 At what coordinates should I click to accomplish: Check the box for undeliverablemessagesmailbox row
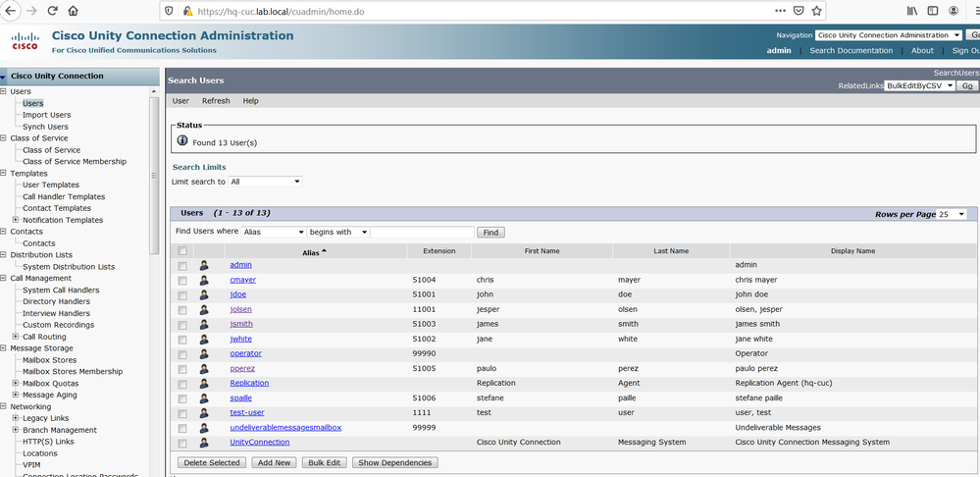pyautogui.click(x=182, y=429)
